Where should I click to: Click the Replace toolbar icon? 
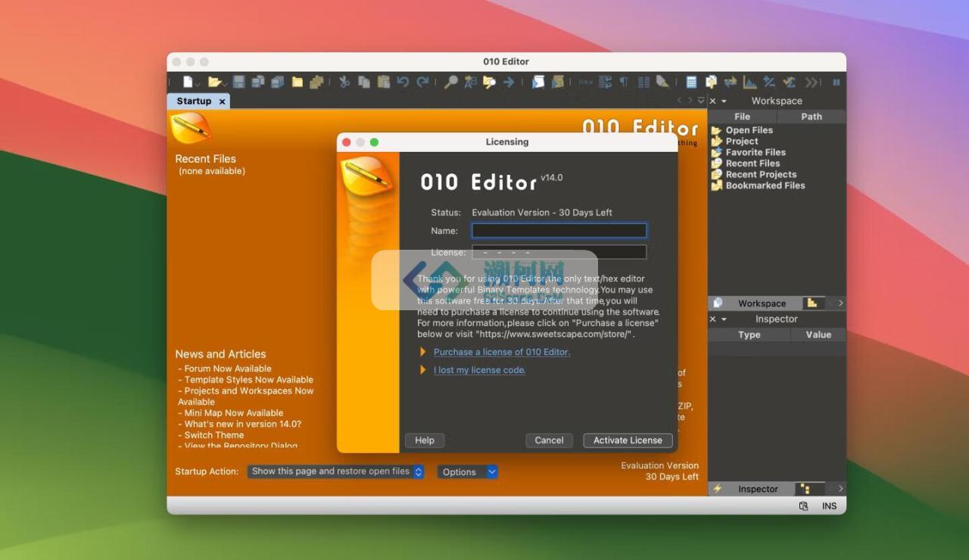470,82
